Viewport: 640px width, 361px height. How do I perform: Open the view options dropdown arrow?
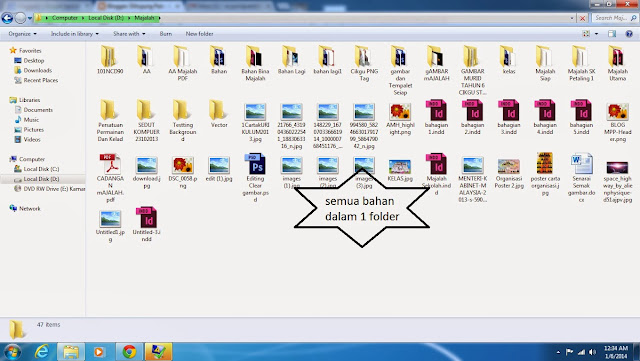(x=597, y=34)
